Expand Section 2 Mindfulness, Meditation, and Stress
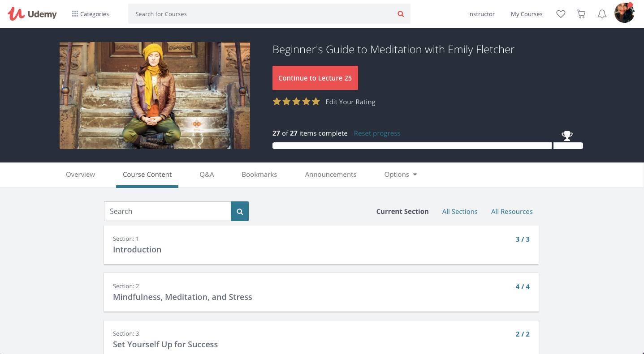This screenshot has height=354, width=644. pyautogui.click(x=321, y=292)
